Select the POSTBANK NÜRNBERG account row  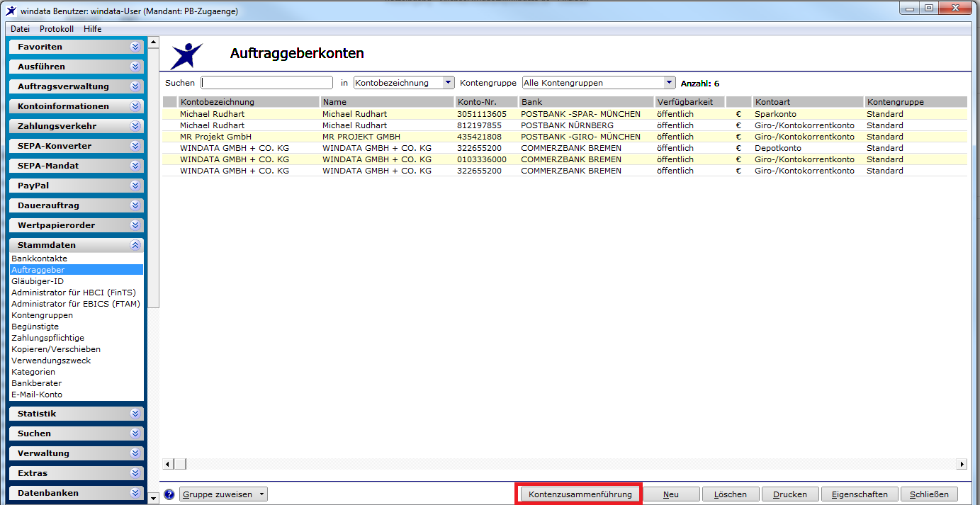pyautogui.click(x=565, y=125)
